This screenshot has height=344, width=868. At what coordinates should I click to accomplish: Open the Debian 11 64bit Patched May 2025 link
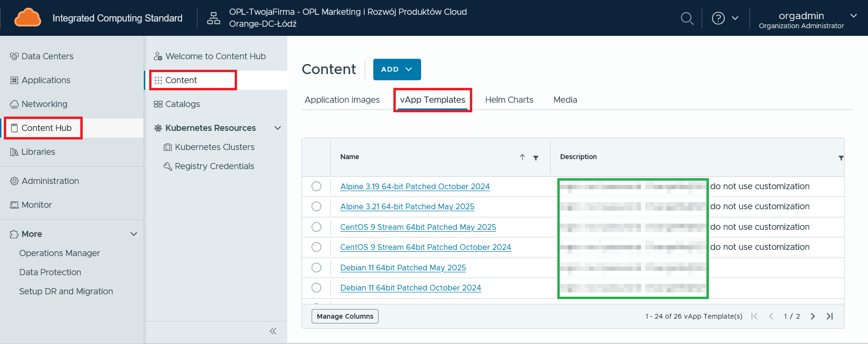coord(403,268)
